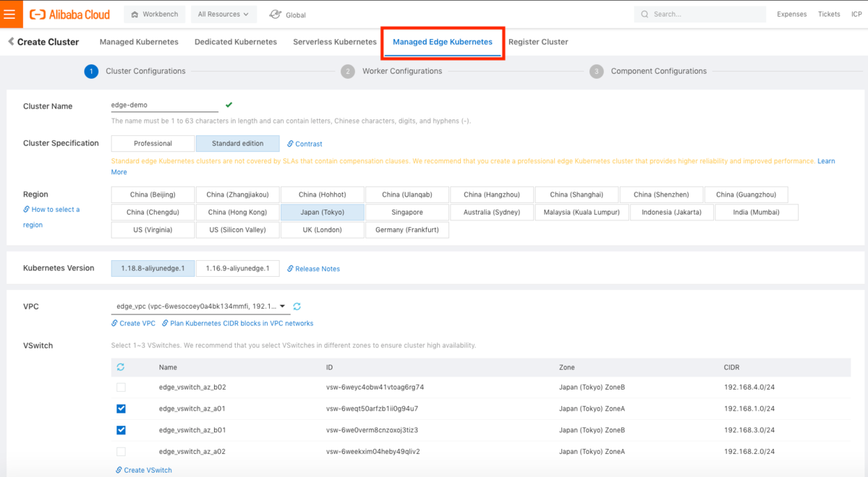Refresh the VPC list icon
The image size is (868, 477).
click(297, 306)
